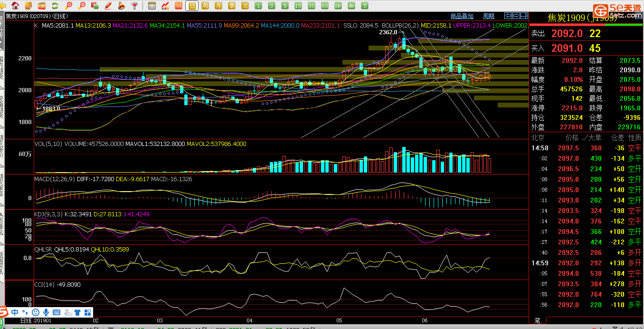644x329 pixels.
Task: Click the MACD(12,26,9) indicator label
Action: pos(54,179)
